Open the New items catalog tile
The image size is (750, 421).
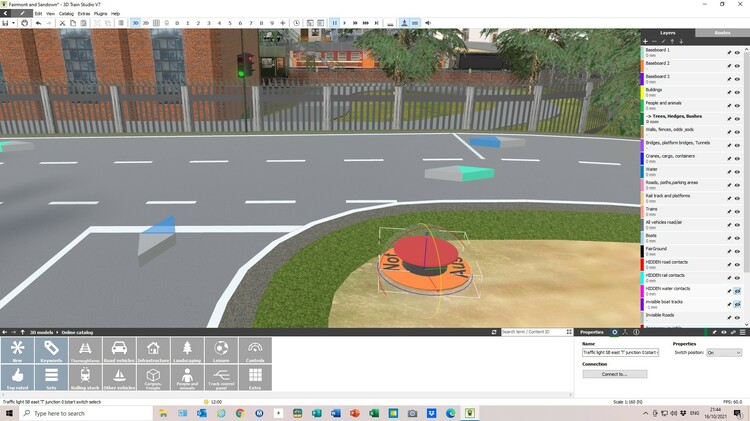coord(17,350)
